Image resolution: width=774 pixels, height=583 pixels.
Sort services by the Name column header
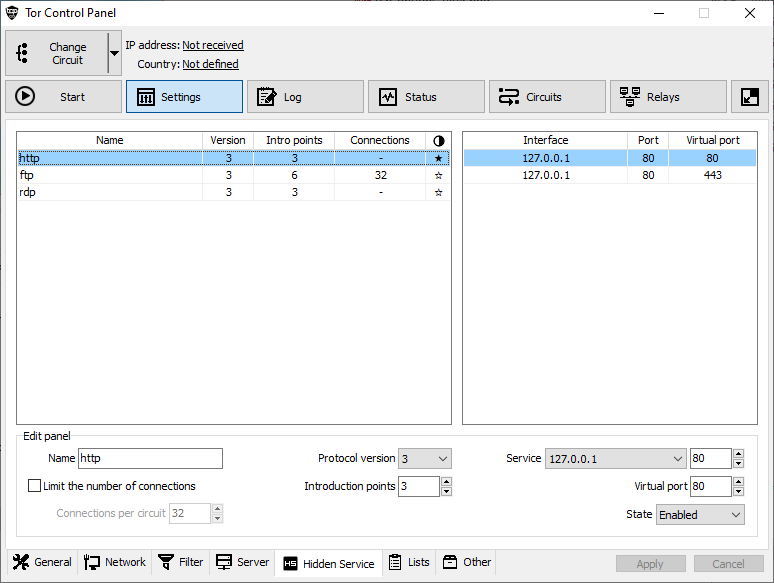110,140
